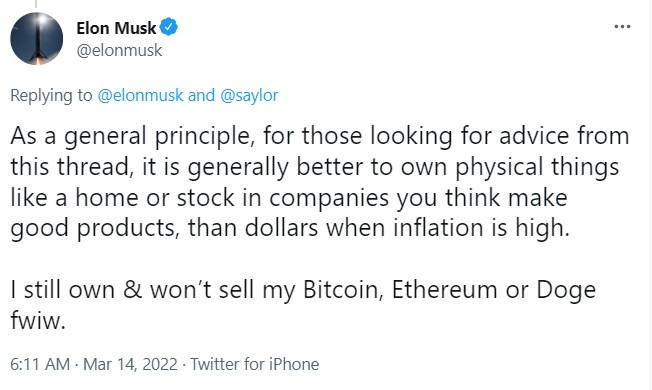
Task: Click the gray @elonmusk handle under the name
Action: point(119,50)
